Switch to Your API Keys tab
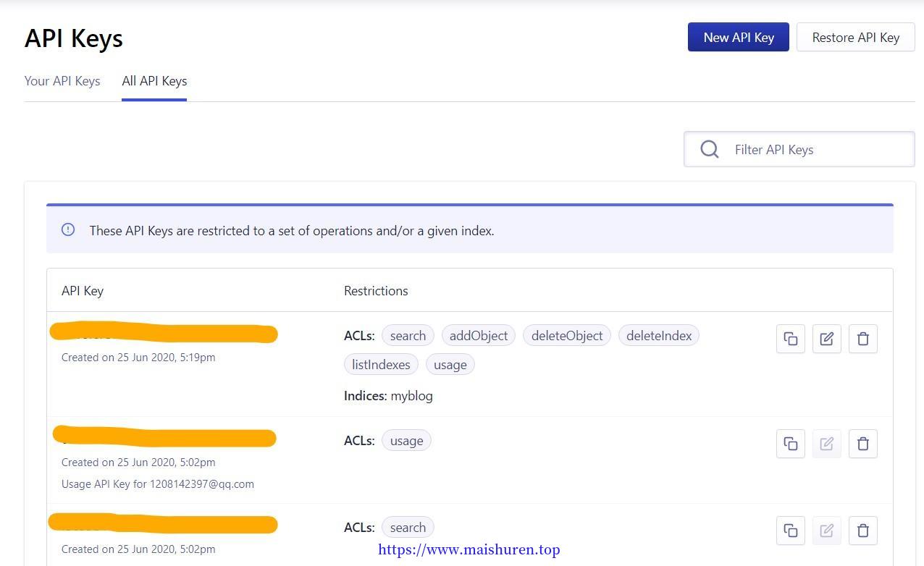This screenshot has height=566, width=924. click(x=62, y=81)
